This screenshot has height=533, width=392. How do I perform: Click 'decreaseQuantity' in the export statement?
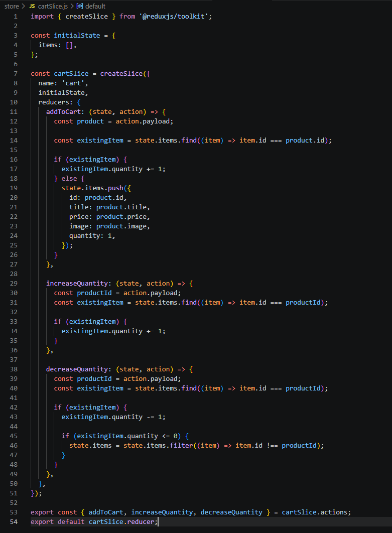(231, 512)
